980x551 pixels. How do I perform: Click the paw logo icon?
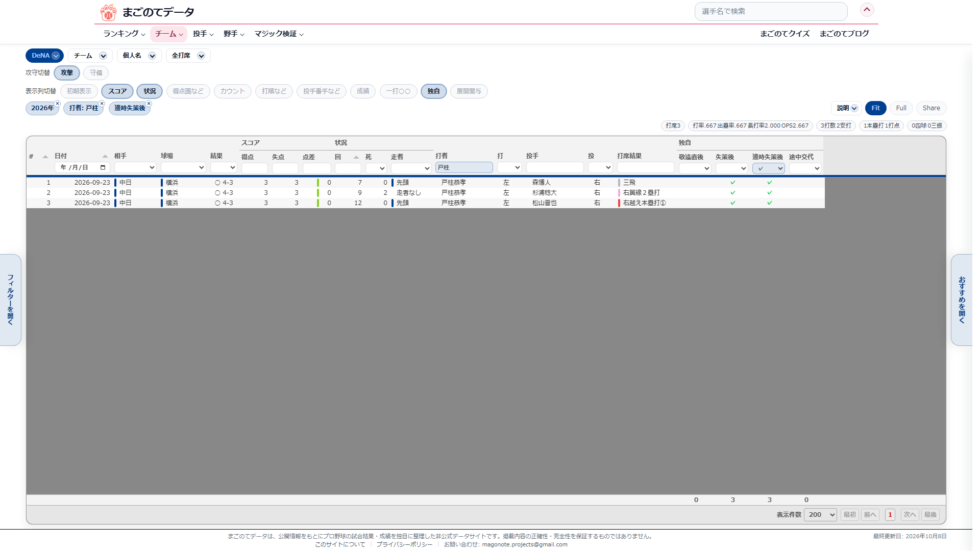pyautogui.click(x=108, y=12)
